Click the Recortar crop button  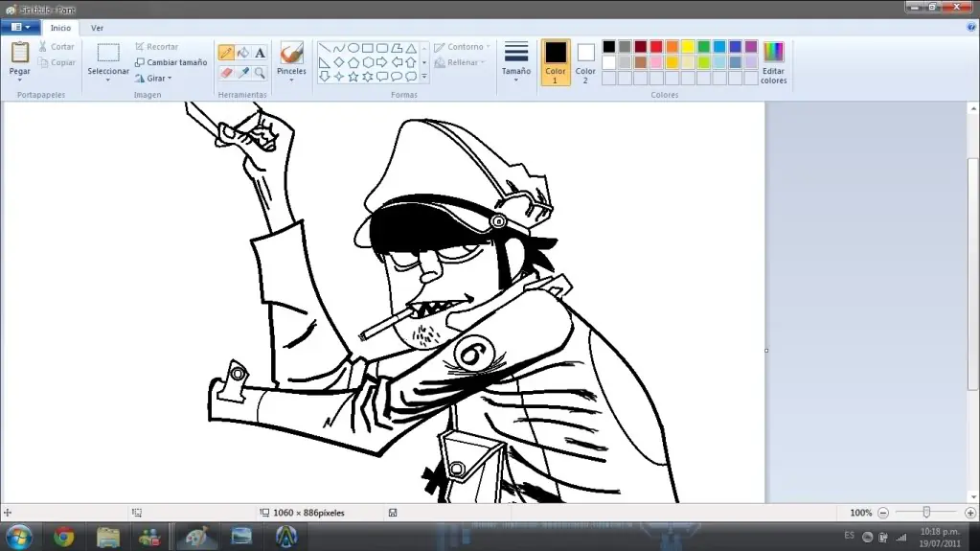157,47
